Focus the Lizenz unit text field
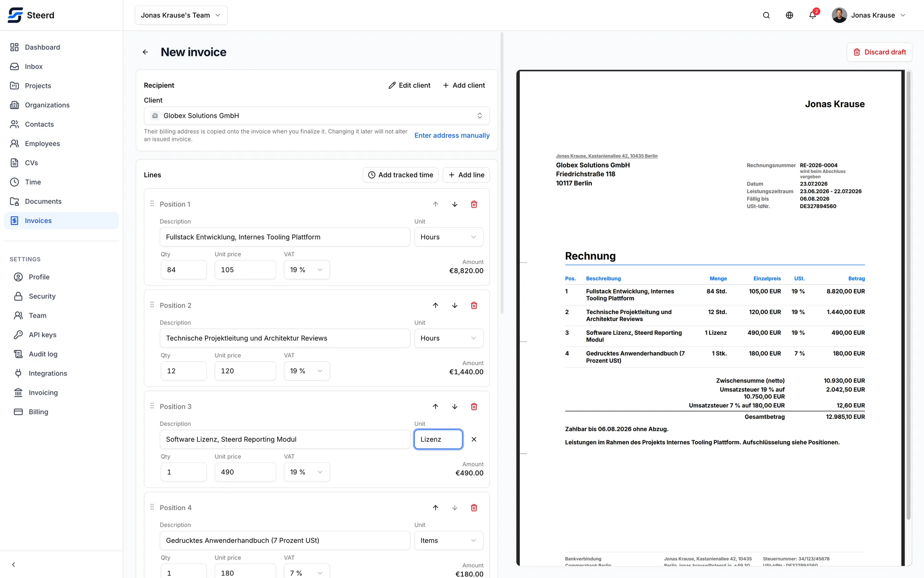924x578 pixels. (438, 439)
